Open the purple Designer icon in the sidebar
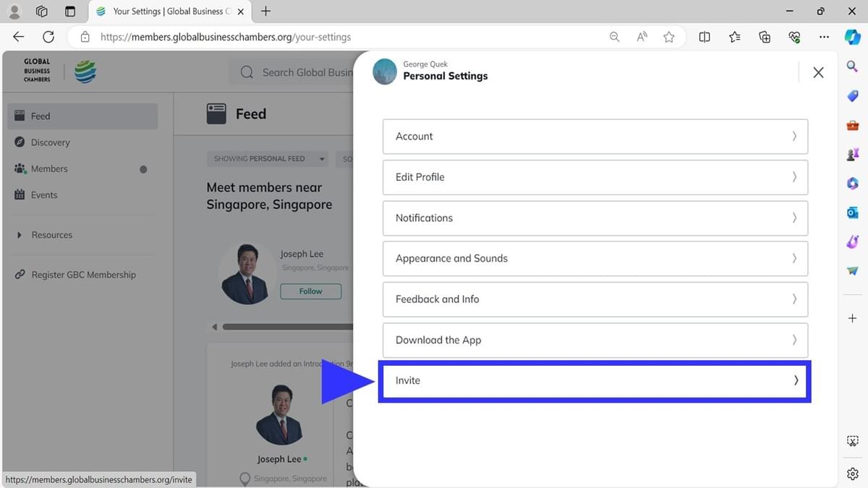This screenshot has width=868, height=488. (852, 241)
